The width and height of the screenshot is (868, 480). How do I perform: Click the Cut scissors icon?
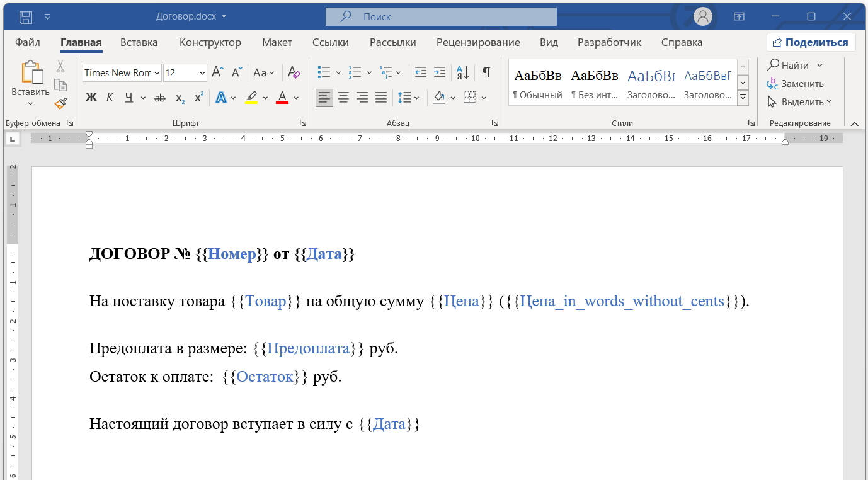pyautogui.click(x=60, y=66)
